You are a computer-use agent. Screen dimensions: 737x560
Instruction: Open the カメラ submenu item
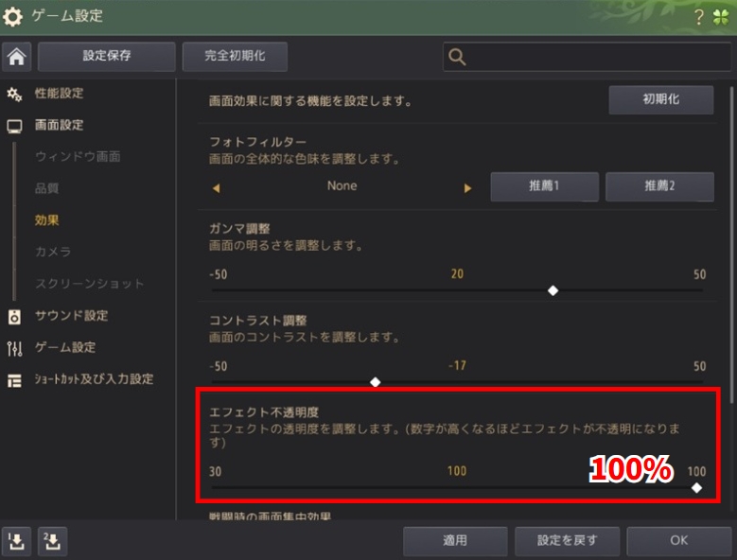pos(53,252)
